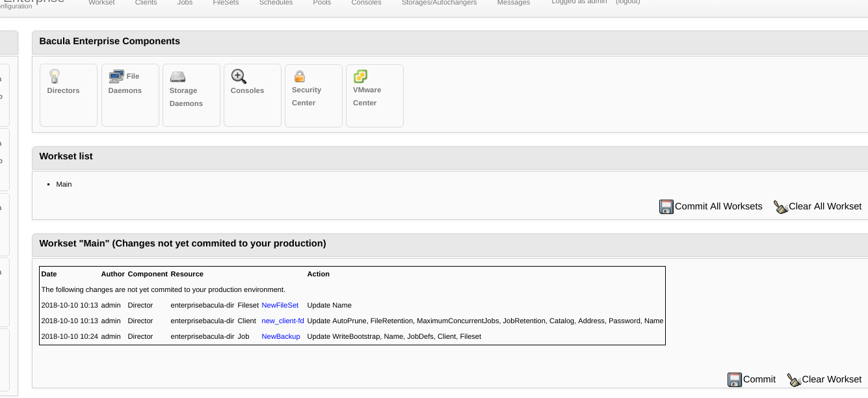Image resolution: width=868 pixels, height=398 pixels.
Task: Open the Messages menu
Action: pos(514,3)
